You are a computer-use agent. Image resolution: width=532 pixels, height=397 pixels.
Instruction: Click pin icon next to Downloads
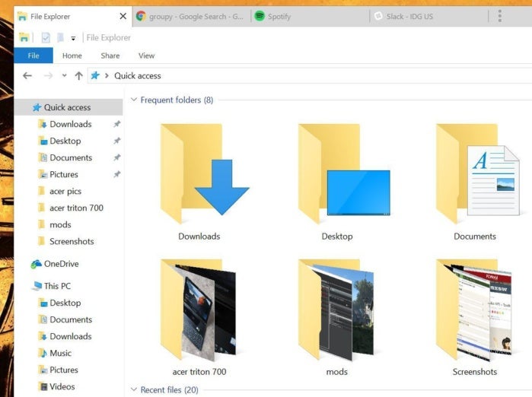click(x=117, y=124)
